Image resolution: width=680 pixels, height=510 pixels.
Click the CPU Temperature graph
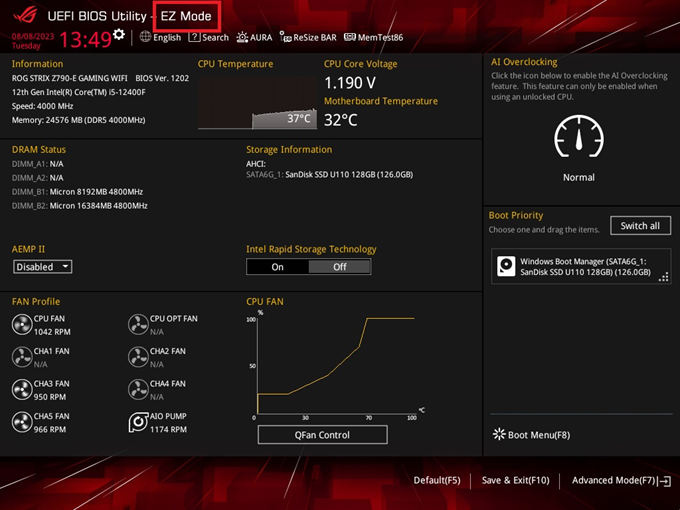click(x=258, y=102)
